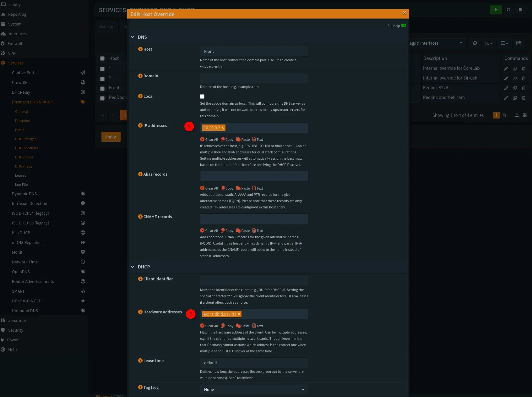532x397 pixels.
Task: Click Copy under Alias records
Action: (x=227, y=188)
